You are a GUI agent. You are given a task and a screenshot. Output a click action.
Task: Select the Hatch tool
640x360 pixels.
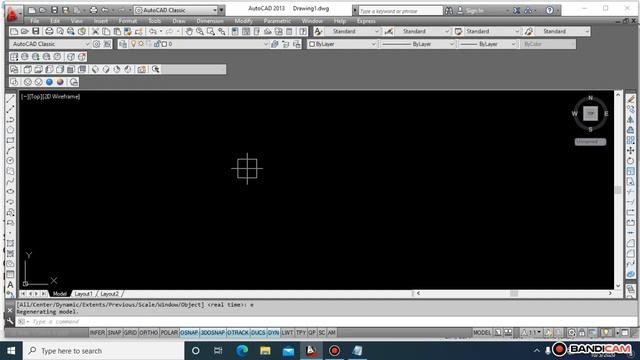[10, 243]
